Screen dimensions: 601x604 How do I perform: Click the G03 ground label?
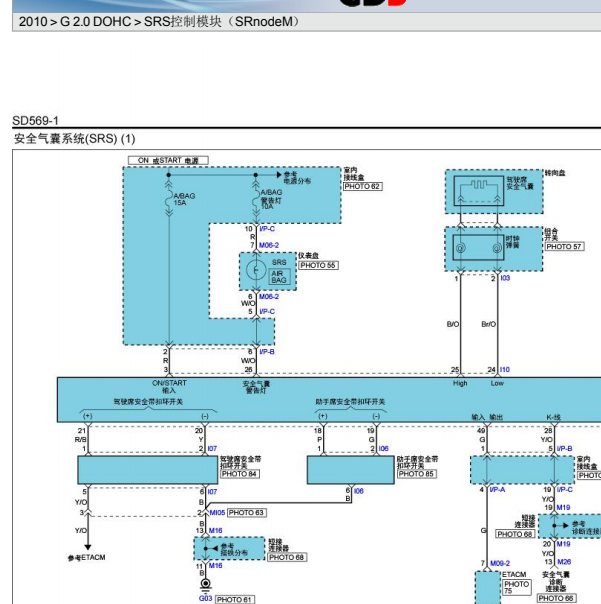(205, 598)
